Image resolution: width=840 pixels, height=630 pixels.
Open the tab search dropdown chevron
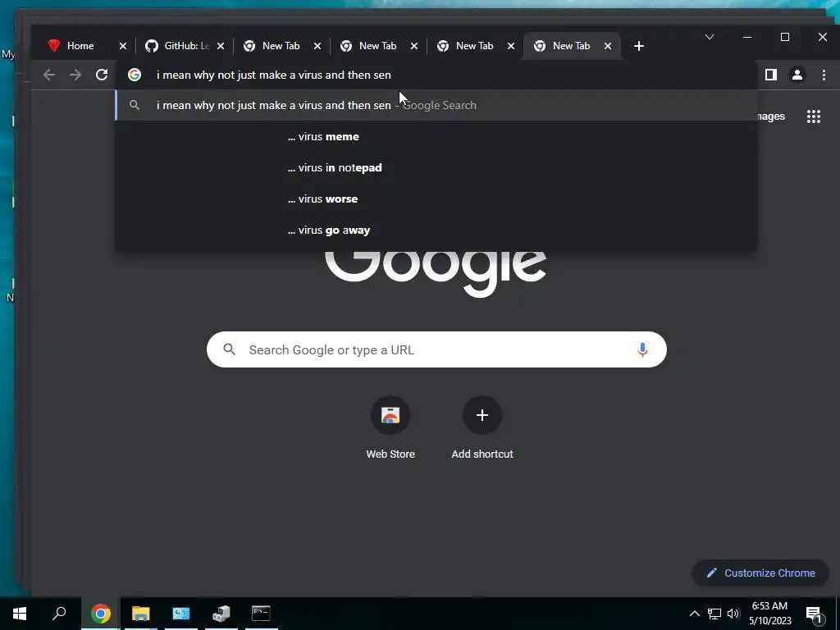710,37
